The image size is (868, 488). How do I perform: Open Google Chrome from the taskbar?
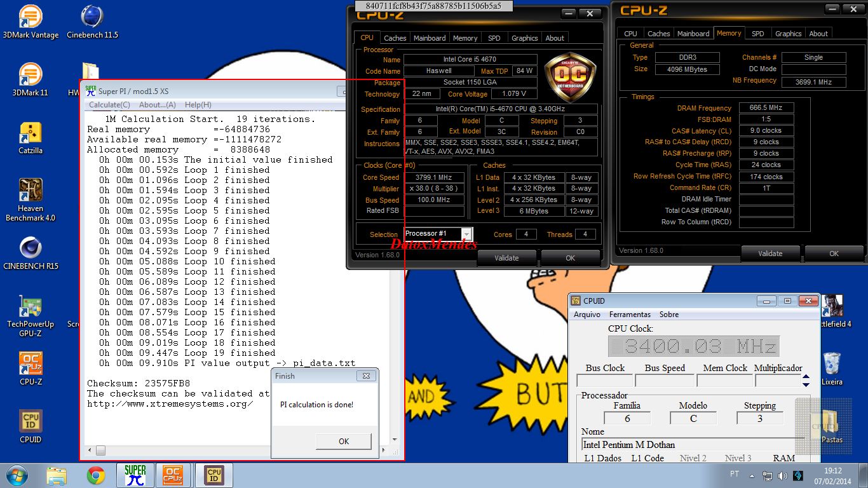96,475
